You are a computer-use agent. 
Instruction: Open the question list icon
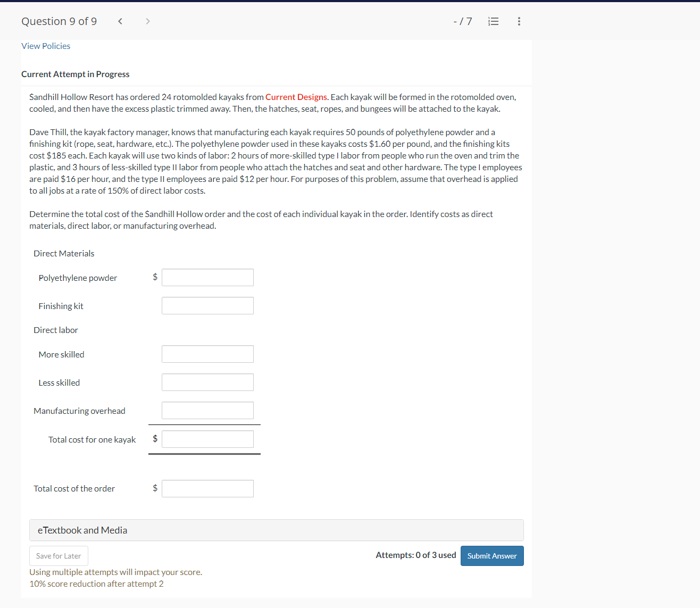pyautogui.click(x=493, y=21)
